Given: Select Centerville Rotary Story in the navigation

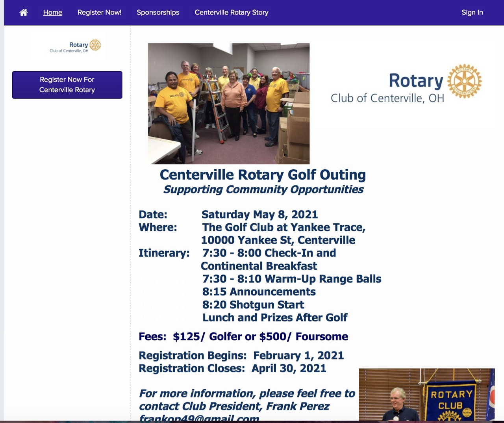Looking at the screenshot, I should coord(232,13).
